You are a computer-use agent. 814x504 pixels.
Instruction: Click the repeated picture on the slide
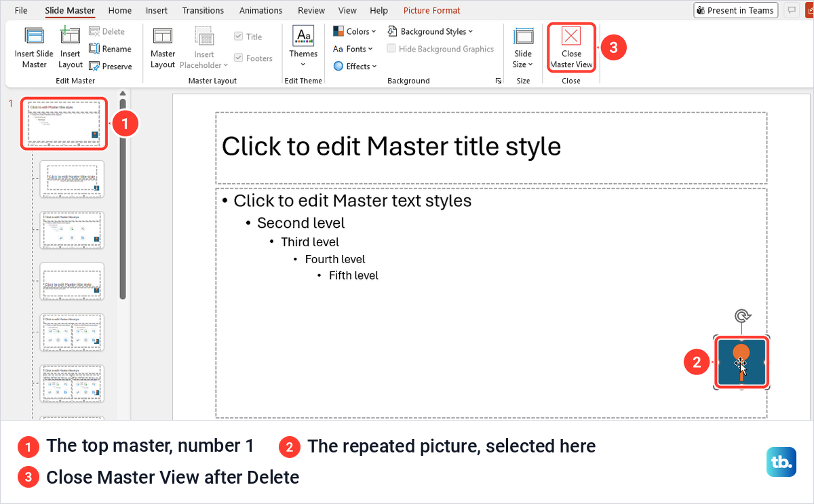tap(741, 363)
